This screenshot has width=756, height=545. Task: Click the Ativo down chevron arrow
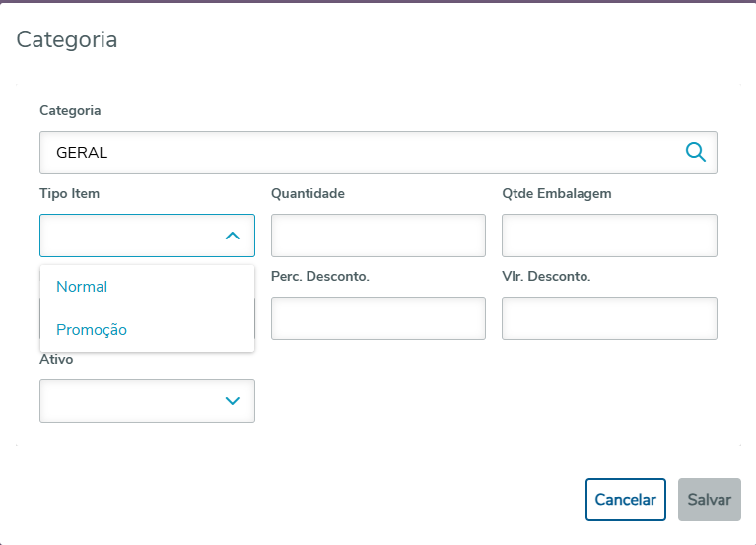click(x=233, y=401)
